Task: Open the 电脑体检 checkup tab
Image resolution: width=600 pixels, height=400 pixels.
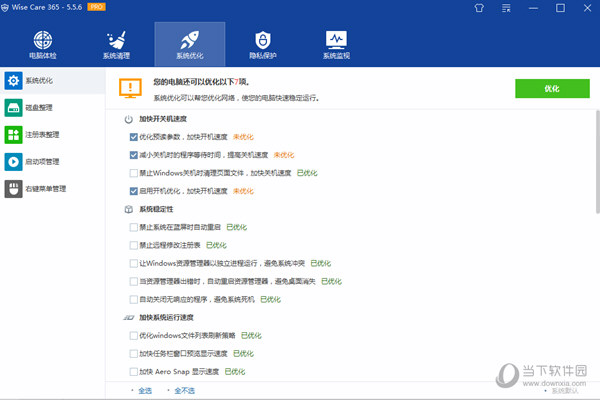Action: tap(43, 44)
